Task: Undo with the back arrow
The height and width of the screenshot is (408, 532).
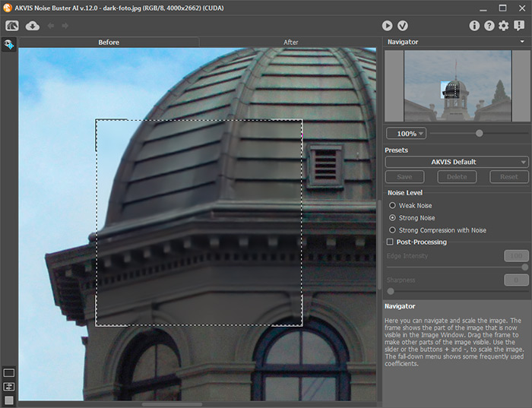Action: pos(51,26)
